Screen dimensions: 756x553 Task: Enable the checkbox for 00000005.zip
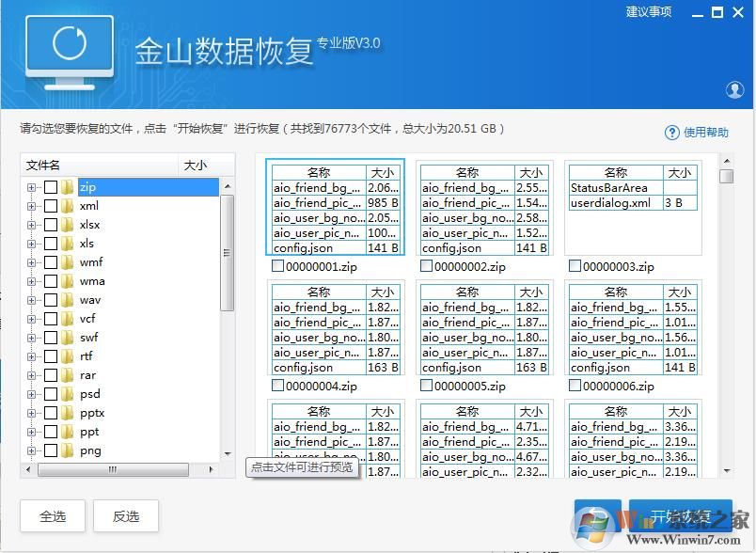click(x=426, y=387)
